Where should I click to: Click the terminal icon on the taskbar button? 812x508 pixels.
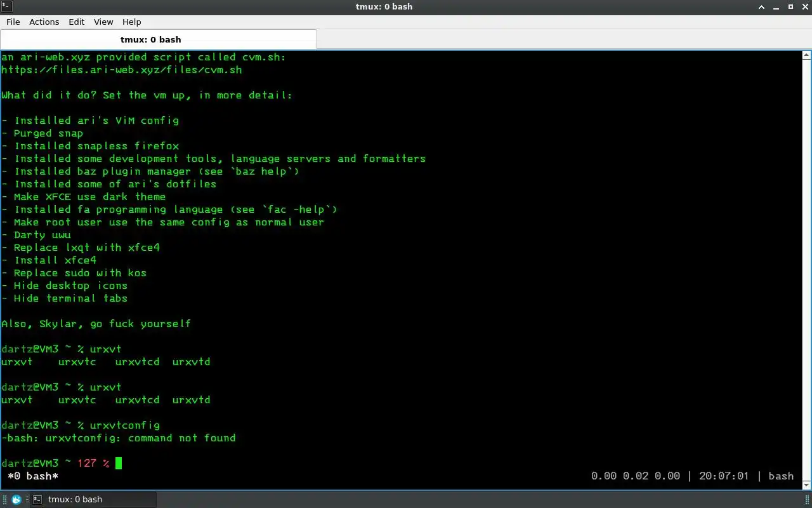tap(38, 499)
